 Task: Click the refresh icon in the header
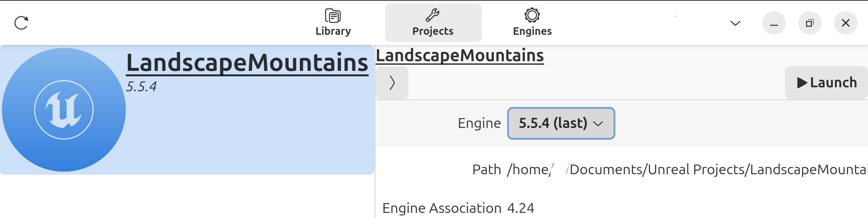tap(21, 23)
